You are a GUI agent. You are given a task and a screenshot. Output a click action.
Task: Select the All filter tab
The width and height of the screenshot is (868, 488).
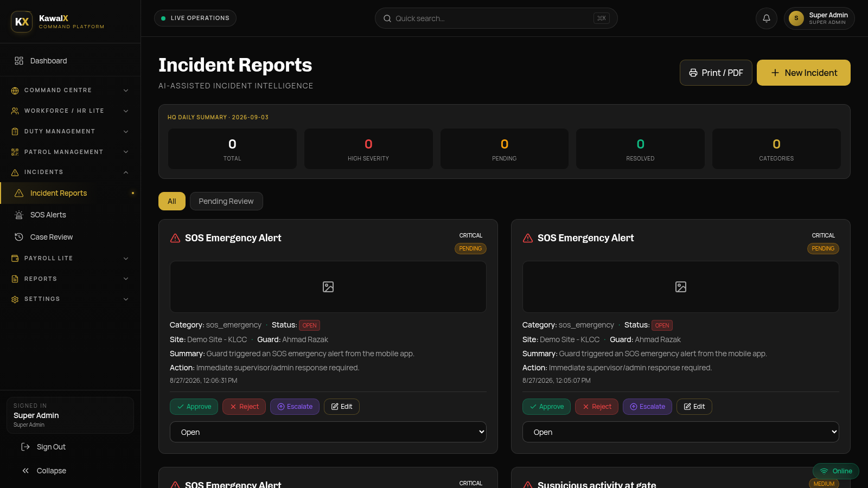(x=172, y=201)
